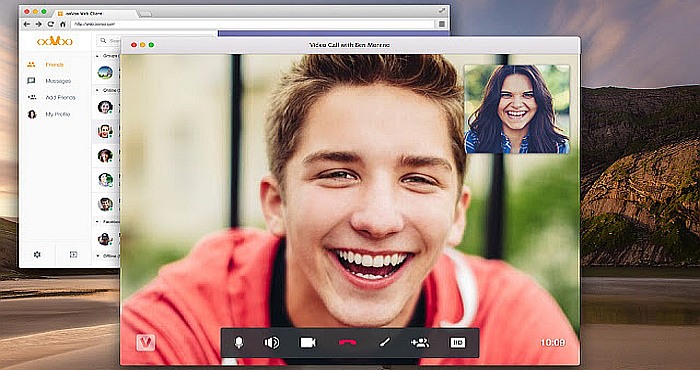
Task: Click the browser fullscreen arrows icon
Action: pyautogui.click(x=442, y=11)
